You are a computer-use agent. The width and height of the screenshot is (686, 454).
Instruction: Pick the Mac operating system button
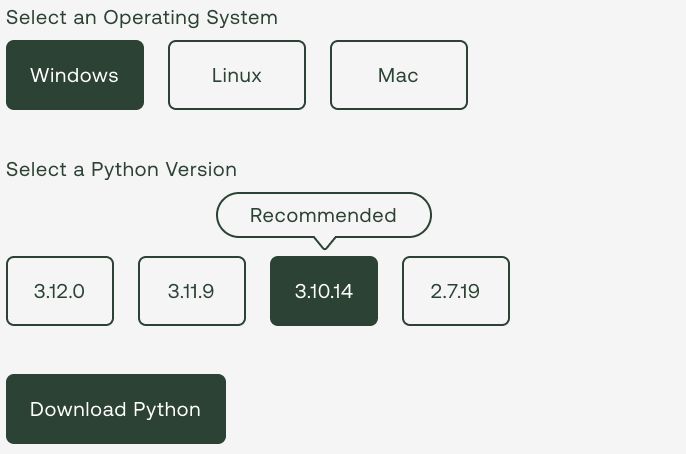tap(399, 75)
